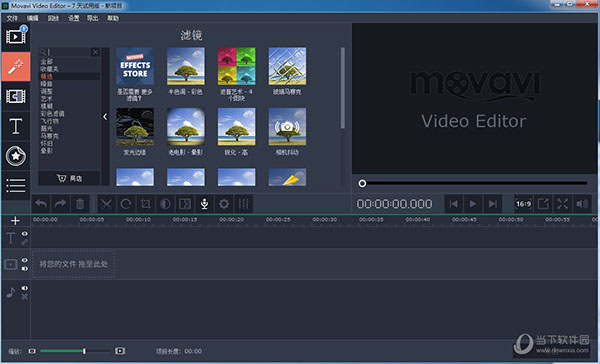
Task: Open audio equalizer sliders icon
Action: (243, 204)
